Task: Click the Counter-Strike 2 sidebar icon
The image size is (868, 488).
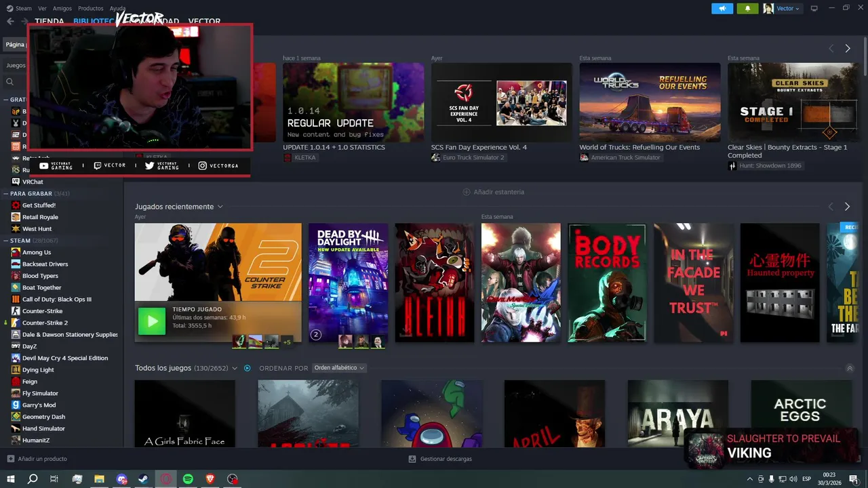Action: pos(16,323)
